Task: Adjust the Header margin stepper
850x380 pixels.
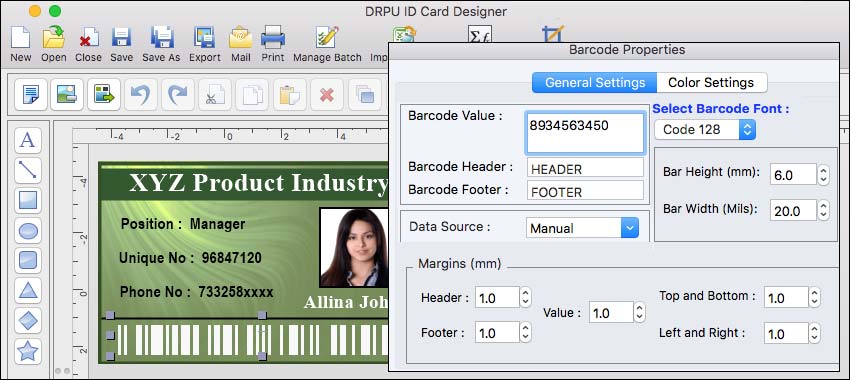Action: click(x=525, y=298)
